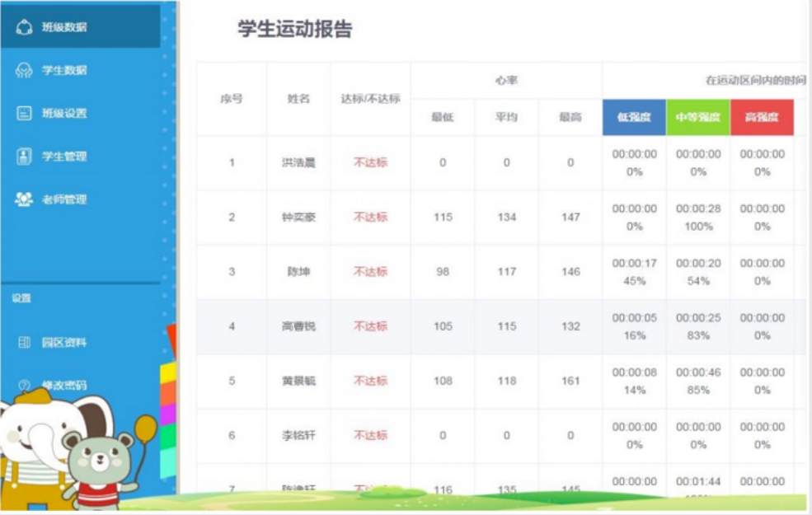Go to 班级设置 in the sidebar
Image resolution: width=812 pixels, height=515 pixels.
[64, 114]
